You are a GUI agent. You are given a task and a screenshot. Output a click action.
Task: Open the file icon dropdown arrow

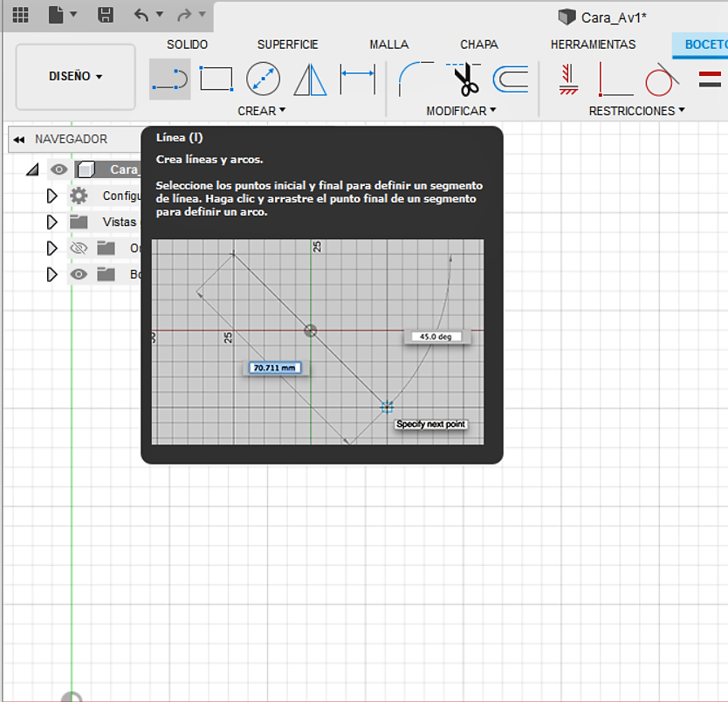pos(73,14)
